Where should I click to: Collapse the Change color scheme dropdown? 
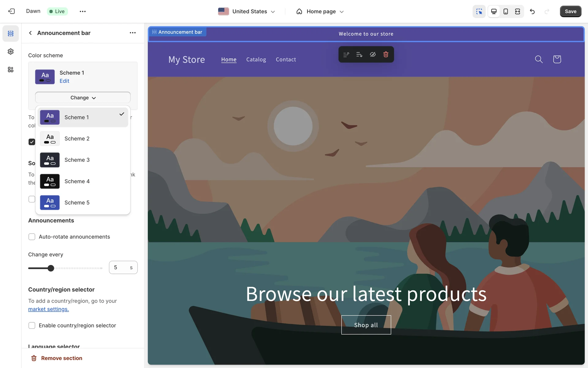(x=83, y=98)
